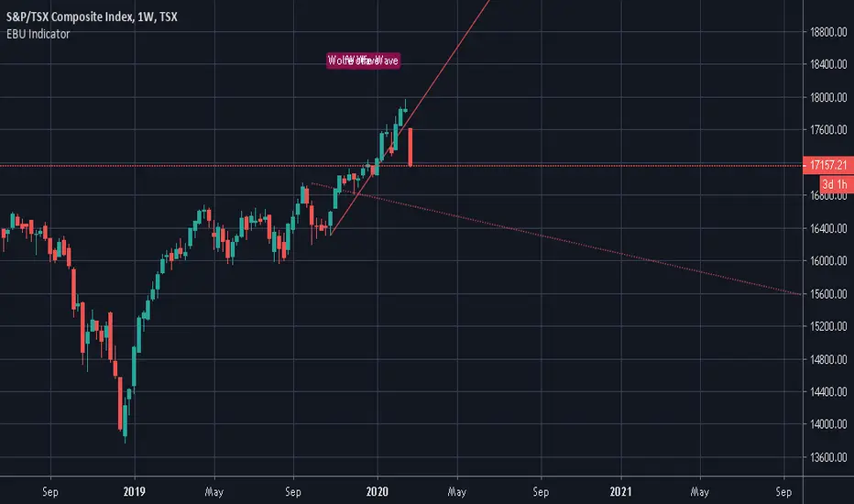This screenshot has width=854, height=504.
Task: Click the latest large red weekly candle
Action: 411,148
